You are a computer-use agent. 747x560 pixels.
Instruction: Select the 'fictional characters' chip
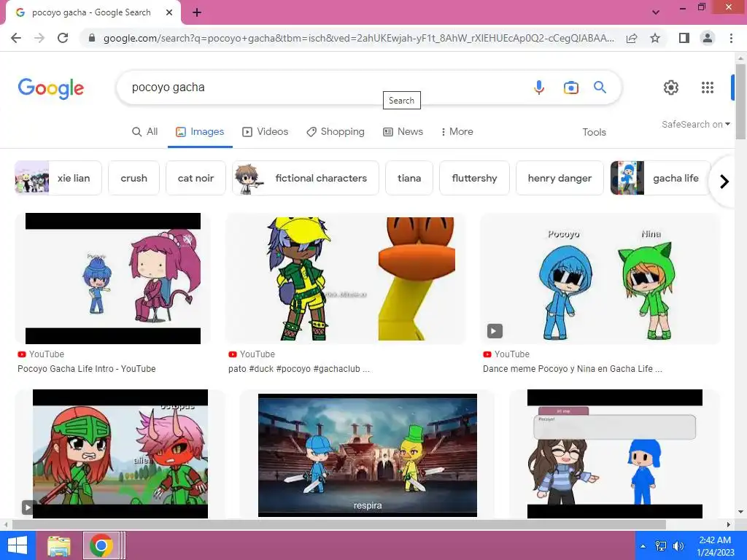point(306,178)
